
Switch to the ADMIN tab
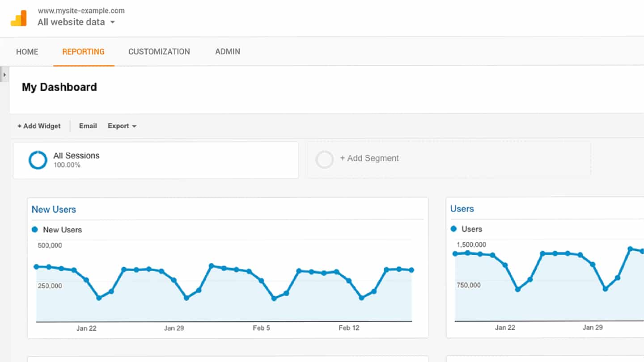[x=228, y=51]
